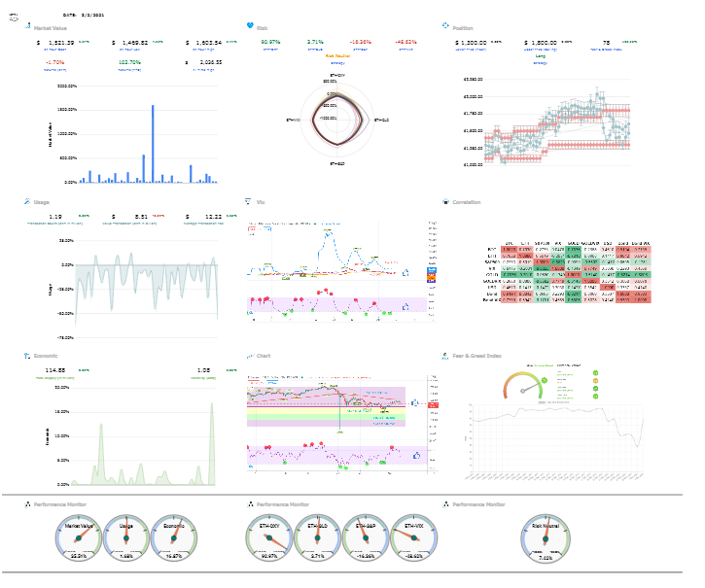Screen dimensions: 705x588
Task: Click the green Long strategy label
Action: pos(541,56)
